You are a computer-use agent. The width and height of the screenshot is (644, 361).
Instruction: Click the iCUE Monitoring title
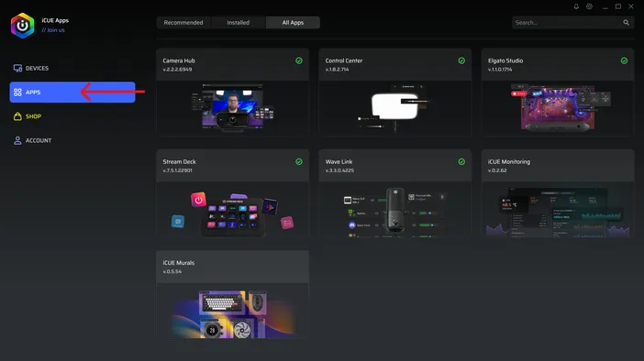point(509,161)
